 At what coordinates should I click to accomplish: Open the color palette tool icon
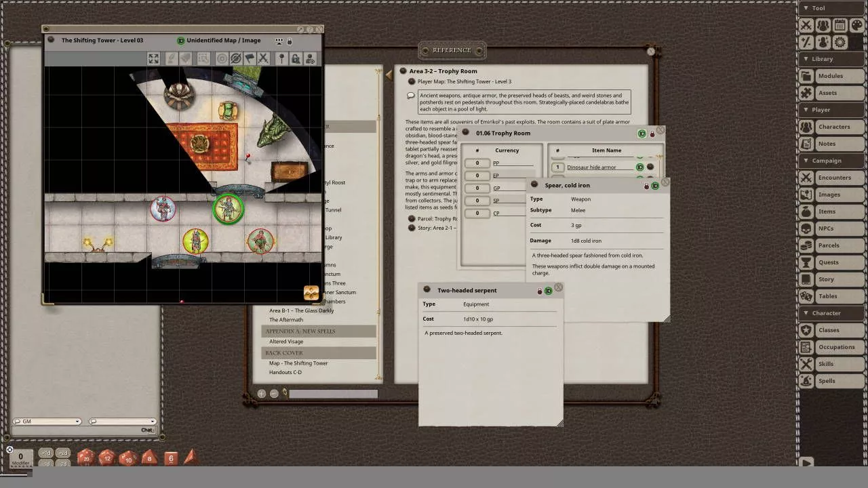(856, 25)
